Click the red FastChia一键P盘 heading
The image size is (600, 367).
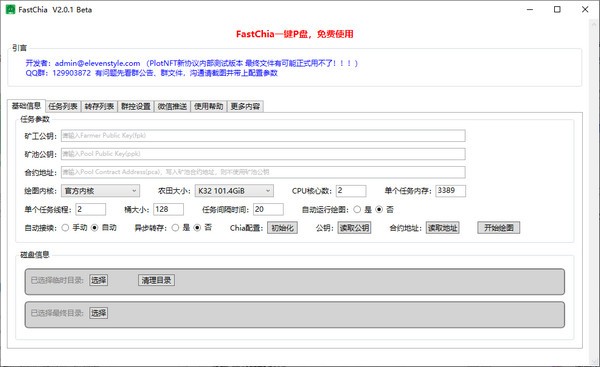[x=294, y=34]
